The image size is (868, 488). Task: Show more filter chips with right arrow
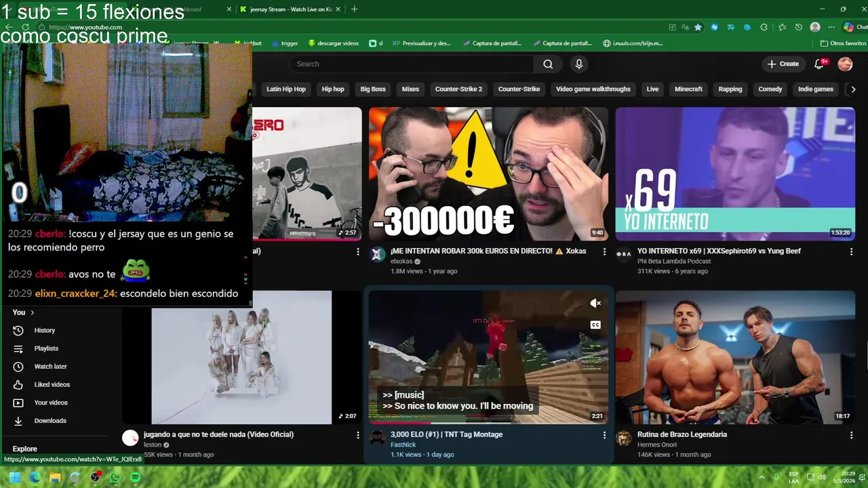[853, 89]
